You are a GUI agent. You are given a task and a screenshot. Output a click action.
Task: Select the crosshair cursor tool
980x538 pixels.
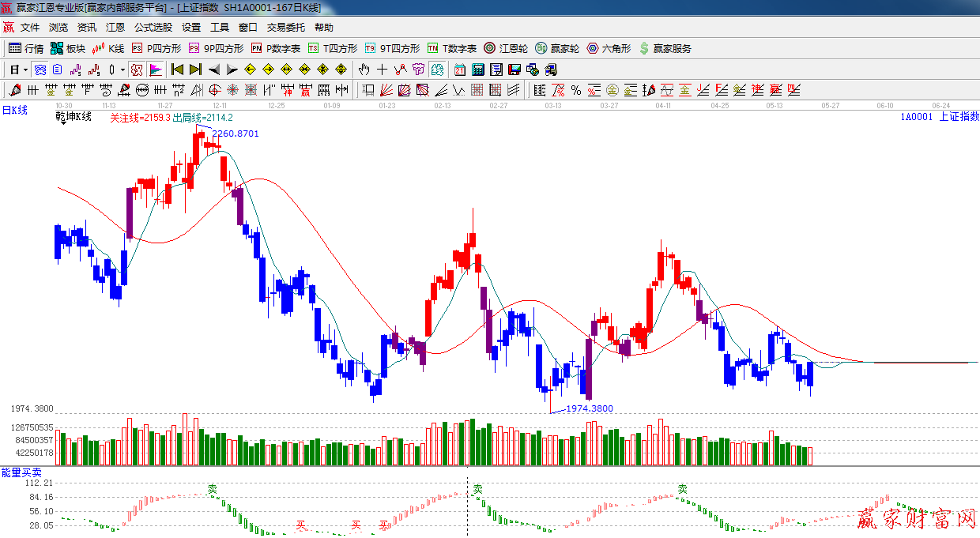click(x=383, y=70)
